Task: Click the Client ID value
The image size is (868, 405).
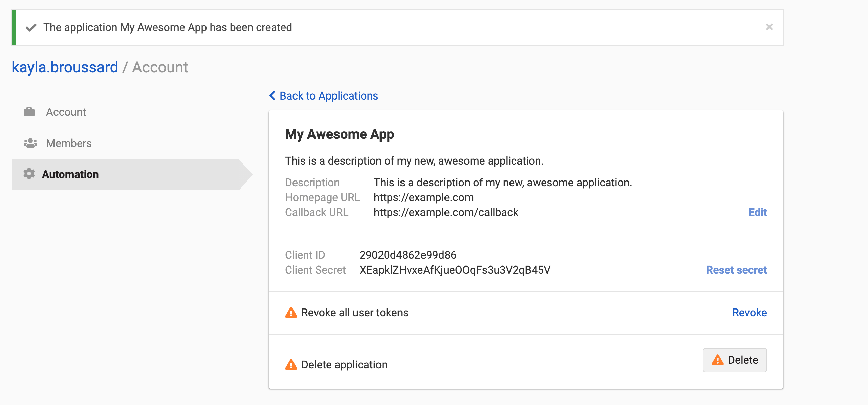Action: click(x=408, y=255)
